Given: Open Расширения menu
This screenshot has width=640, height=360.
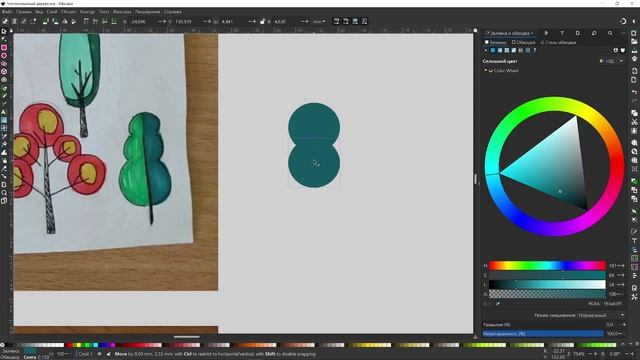Looking at the screenshot, I should (x=147, y=12).
